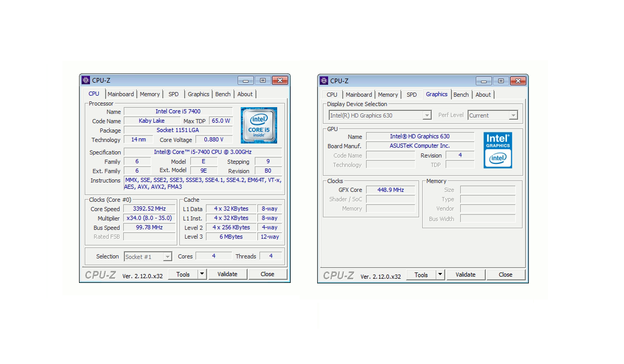Click board manufacturer 'ASUSTeK Computer Inc.'
624x364 pixels.
[x=420, y=146]
